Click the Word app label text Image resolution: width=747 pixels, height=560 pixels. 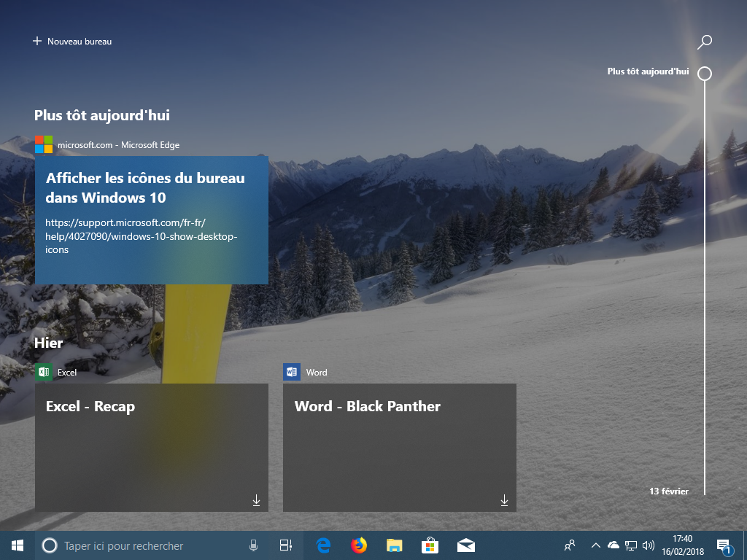tap(317, 373)
